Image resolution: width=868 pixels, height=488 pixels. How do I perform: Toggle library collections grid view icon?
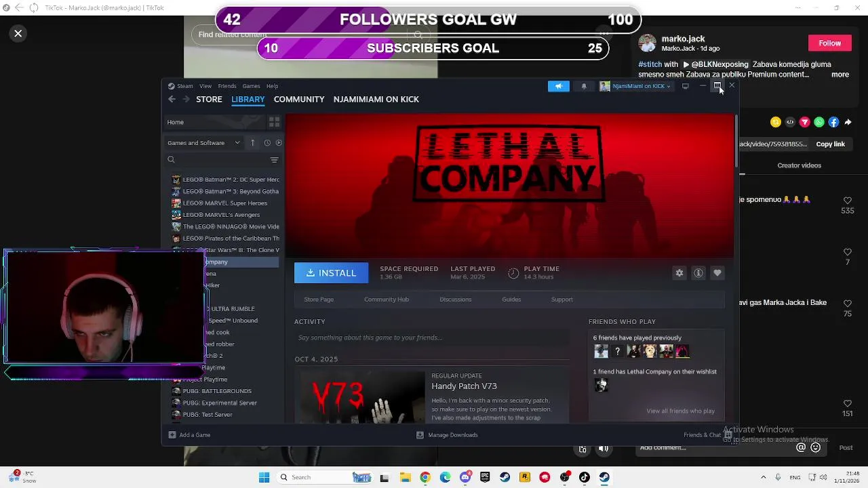(274, 122)
